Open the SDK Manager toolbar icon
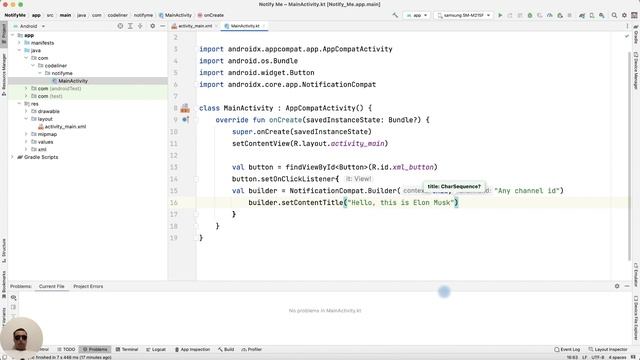The width and height of the screenshot is (640, 360). pos(602,15)
